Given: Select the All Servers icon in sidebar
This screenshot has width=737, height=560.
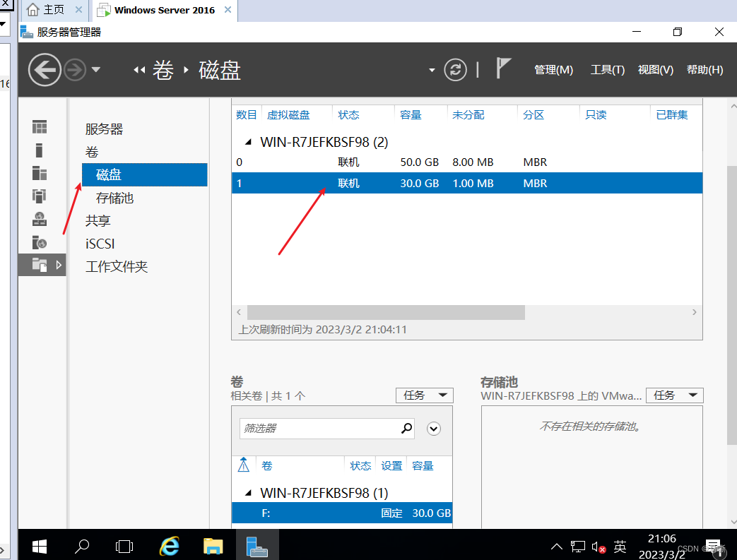Looking at the screenshot, I should click(40, 173).
